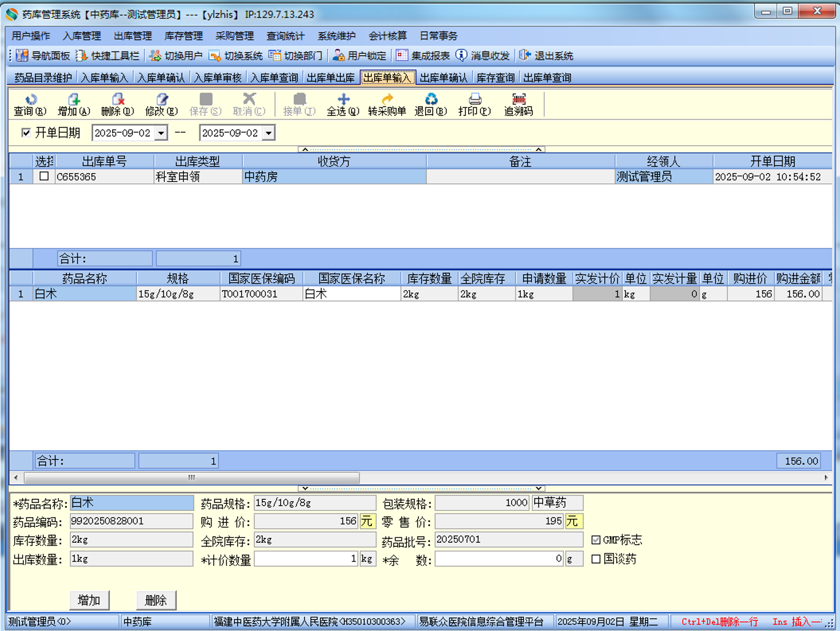The width and height of the screenshot is (840, 631).
Task: Click the 查询 refresh icon in toolbar
Action: [x=31, y=99]
